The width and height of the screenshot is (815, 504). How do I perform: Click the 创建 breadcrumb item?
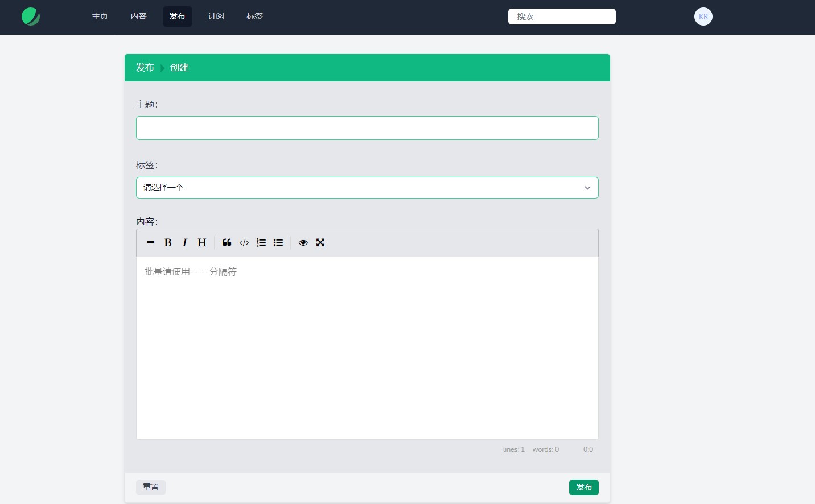[x=179, y=68]
